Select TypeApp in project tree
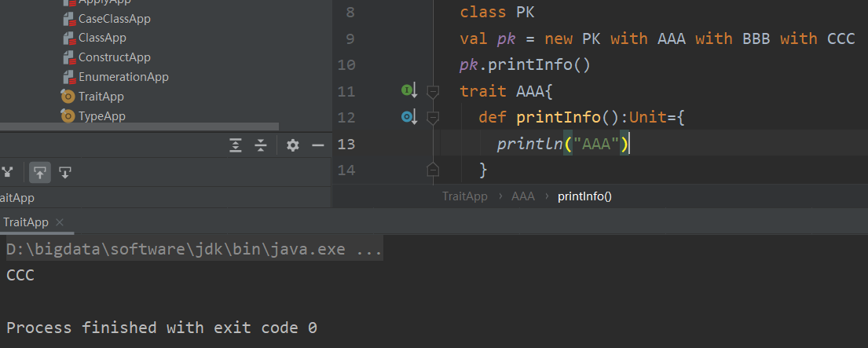This screenshot has width=868, height=348. [102, 116]
